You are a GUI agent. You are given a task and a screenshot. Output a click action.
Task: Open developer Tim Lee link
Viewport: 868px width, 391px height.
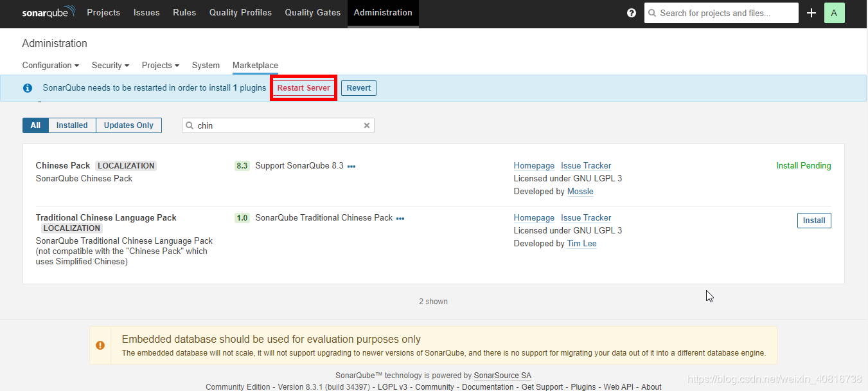pyautogui.click(x=581, y=244)
